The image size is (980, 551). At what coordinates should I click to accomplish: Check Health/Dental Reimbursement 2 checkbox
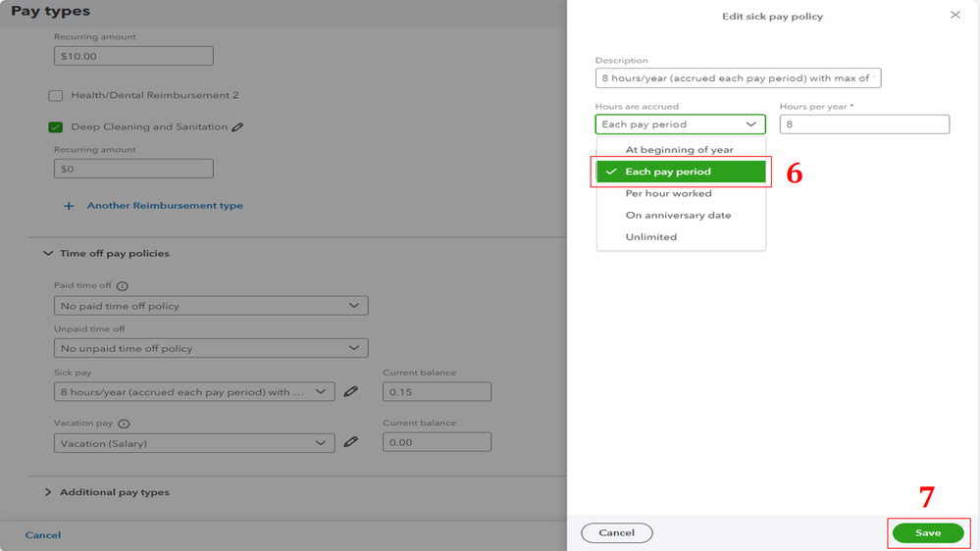click(56, 96)
